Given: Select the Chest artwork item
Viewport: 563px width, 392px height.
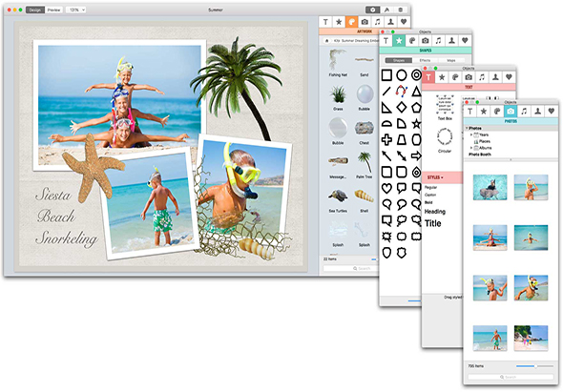Looking at the screenshot, I should (365, 132).
